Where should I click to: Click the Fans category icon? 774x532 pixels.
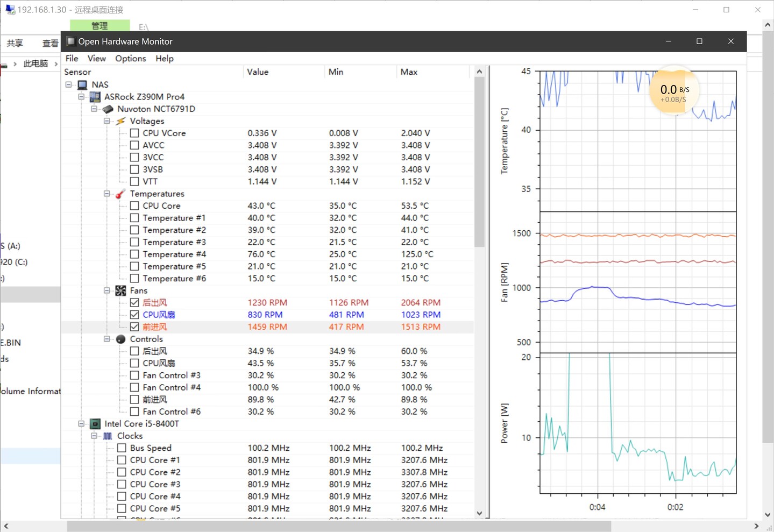click(x=121, y=290)
